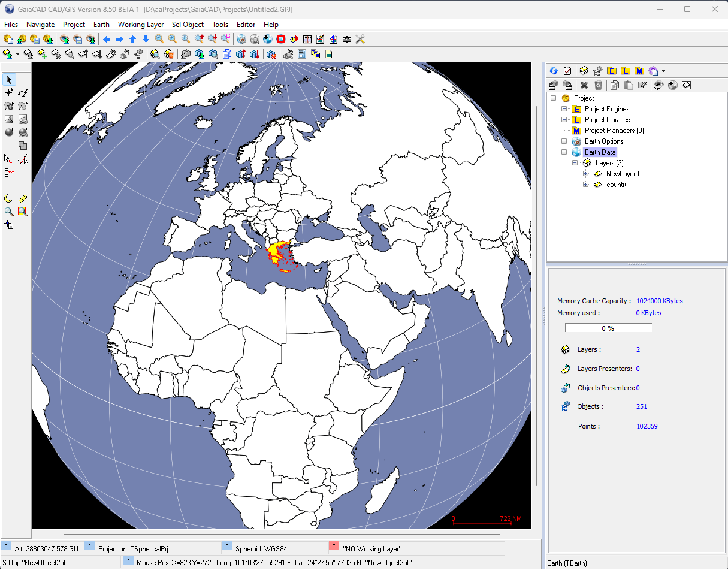Navigate right with the blue arrow
This screenshot has height=570, width=728.
(x=120, y=40)
